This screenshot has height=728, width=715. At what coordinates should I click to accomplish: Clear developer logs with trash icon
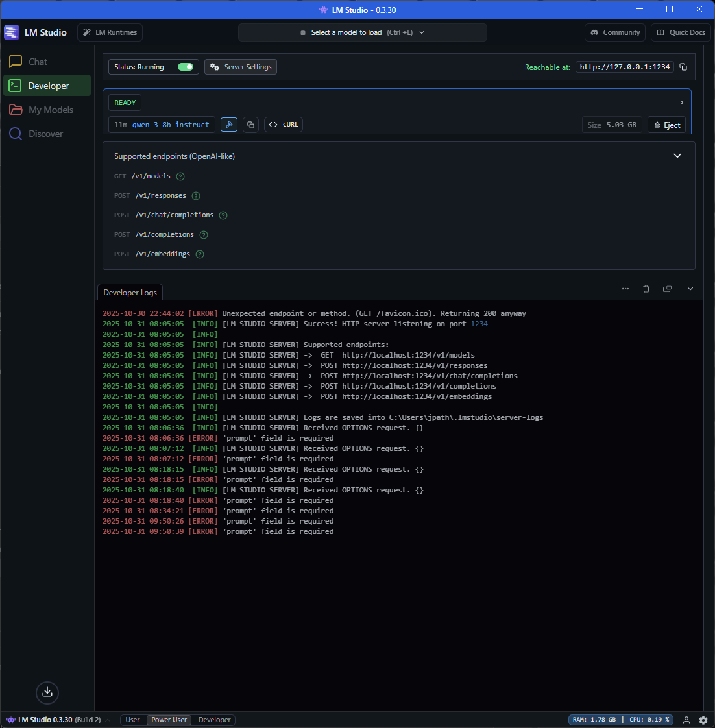(646, 289)
